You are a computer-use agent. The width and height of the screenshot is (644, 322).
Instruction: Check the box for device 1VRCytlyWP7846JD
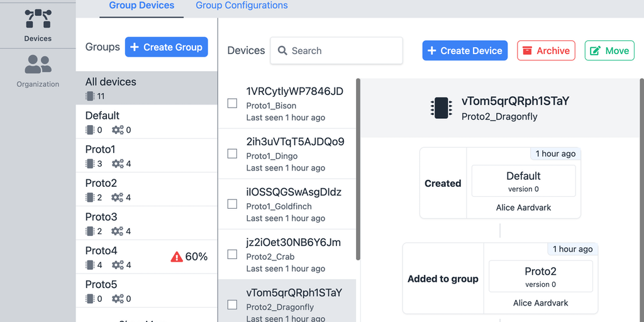[232, 103]
